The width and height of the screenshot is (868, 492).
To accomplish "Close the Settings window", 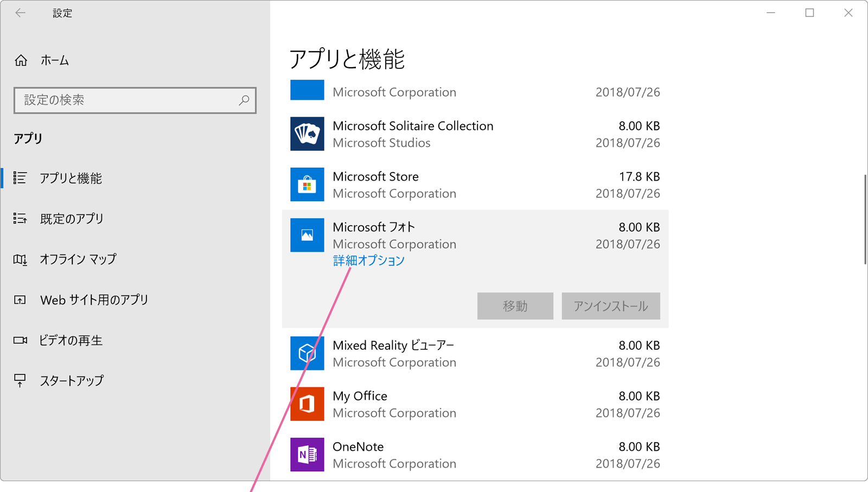I will (x=848, y=13).
